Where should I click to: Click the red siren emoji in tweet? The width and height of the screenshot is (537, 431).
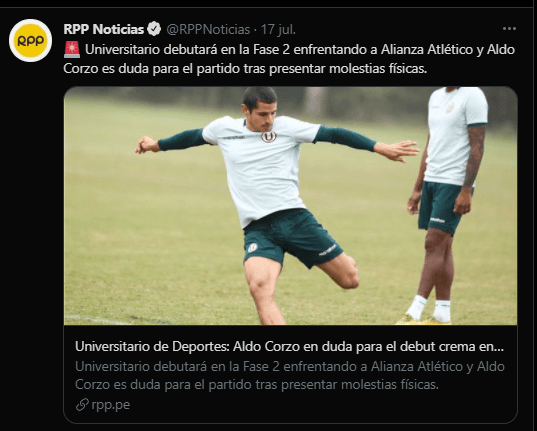pos(72,50)
